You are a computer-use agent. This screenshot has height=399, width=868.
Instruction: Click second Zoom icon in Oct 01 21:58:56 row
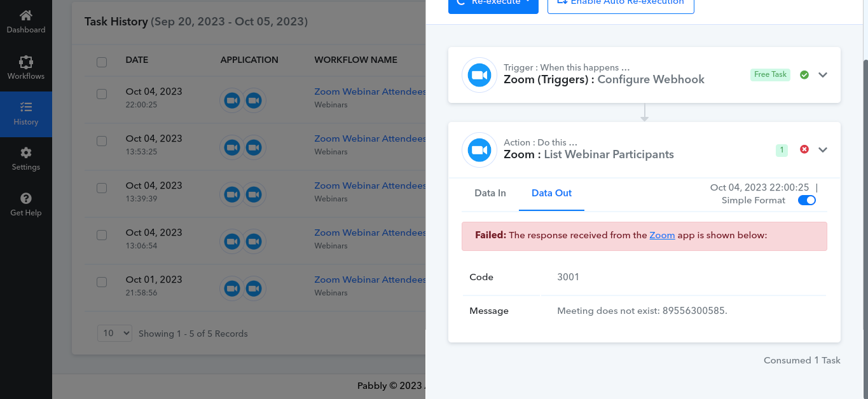click(254, 288)
